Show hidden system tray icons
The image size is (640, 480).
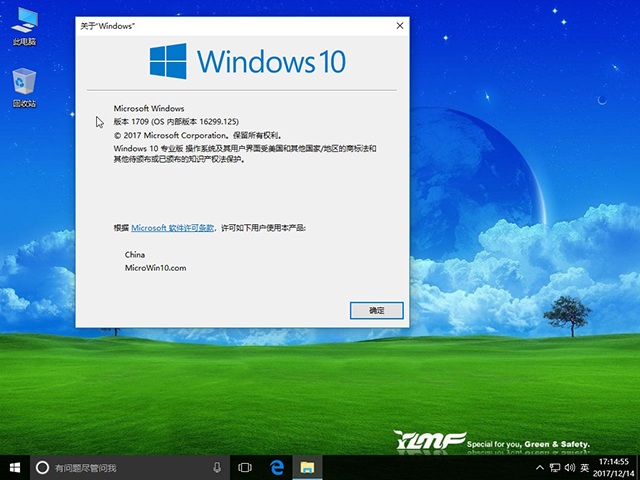point(540,467)
